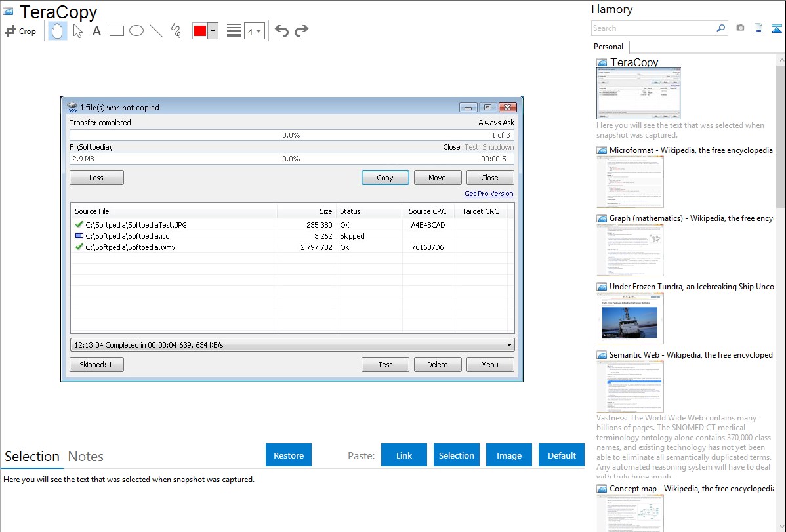The width and height of the screenshot is (786, 532).
Task: Pick the ellipse drawing tool
Action: point(136,31)
